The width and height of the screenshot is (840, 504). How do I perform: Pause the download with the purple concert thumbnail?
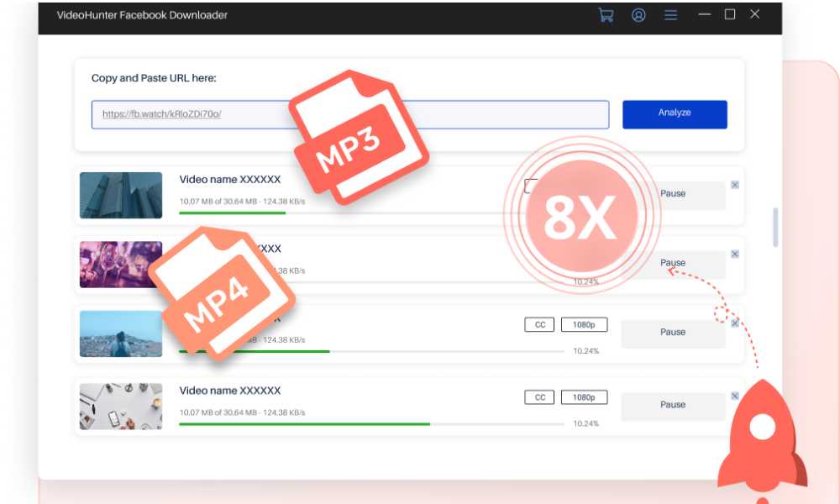pyautogui.click(x=673, y=263)
